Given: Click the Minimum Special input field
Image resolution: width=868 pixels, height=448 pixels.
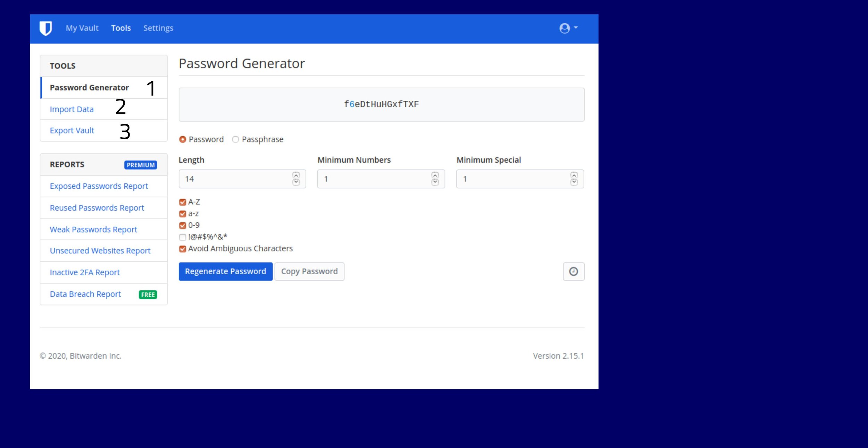Looking at the screenshot, I should click(x=520, y=179).
